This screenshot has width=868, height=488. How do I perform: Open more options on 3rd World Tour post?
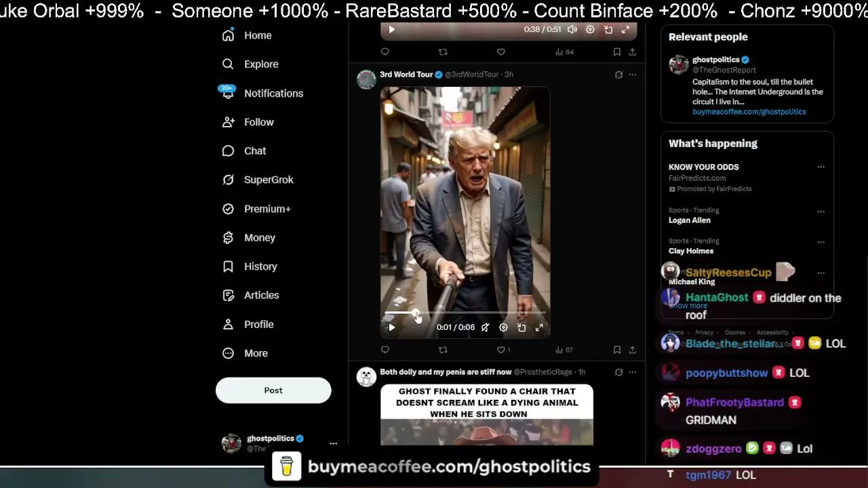(x=632, y=75)
